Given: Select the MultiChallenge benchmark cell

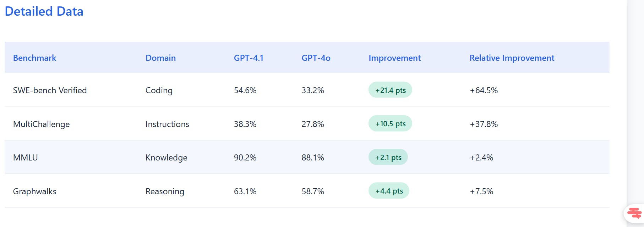Looking at the screenshot, I should (41, 124).
